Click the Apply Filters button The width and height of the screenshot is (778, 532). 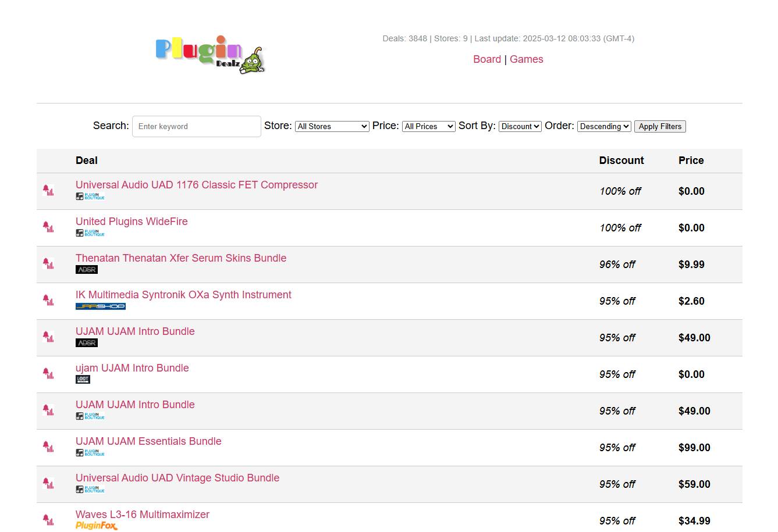tap(660, 126)
